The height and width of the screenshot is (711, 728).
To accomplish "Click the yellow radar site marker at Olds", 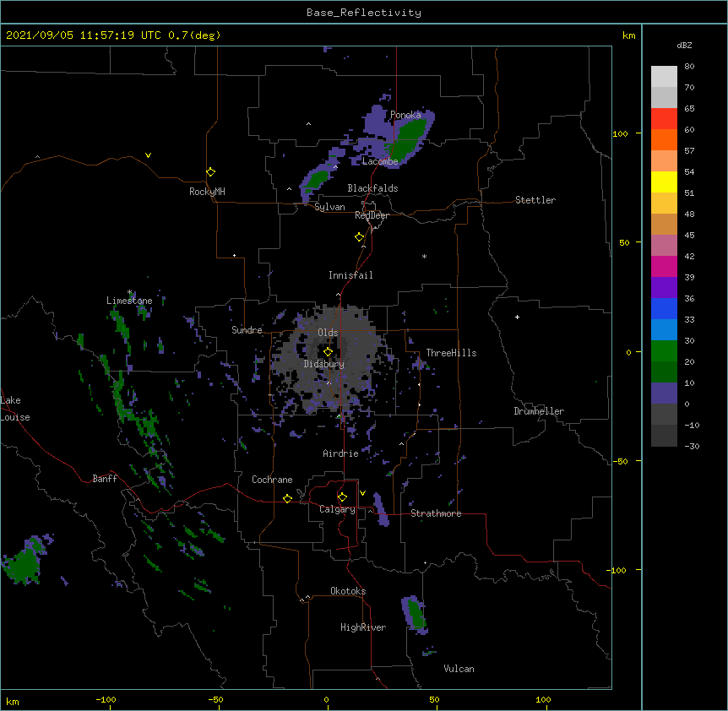I will (x=329, y=352).
